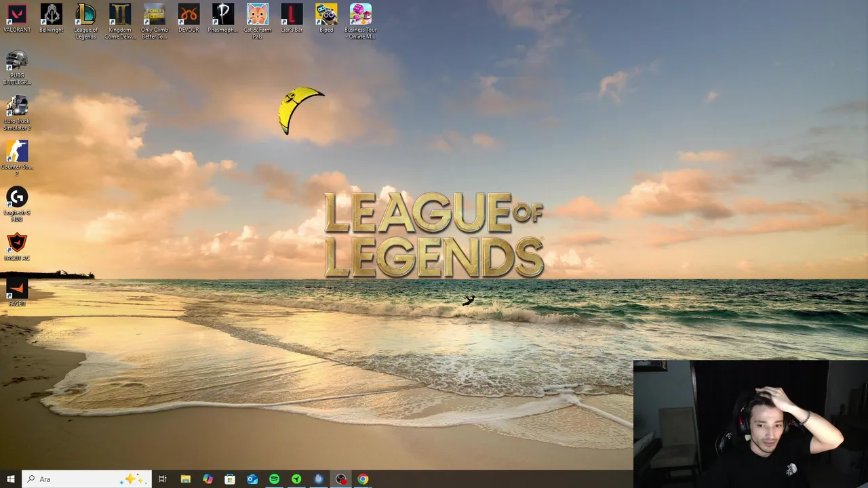The width and height of the screenshot is (868, 488).
Task: Switch to OBS Studio in the taskbar
Action: click(x=341, y=479)
